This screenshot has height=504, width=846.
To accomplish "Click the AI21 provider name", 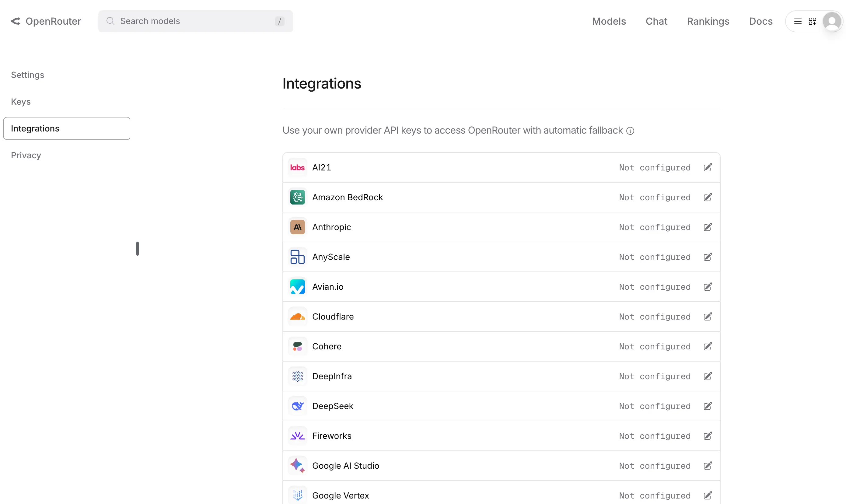I will 321,167.
